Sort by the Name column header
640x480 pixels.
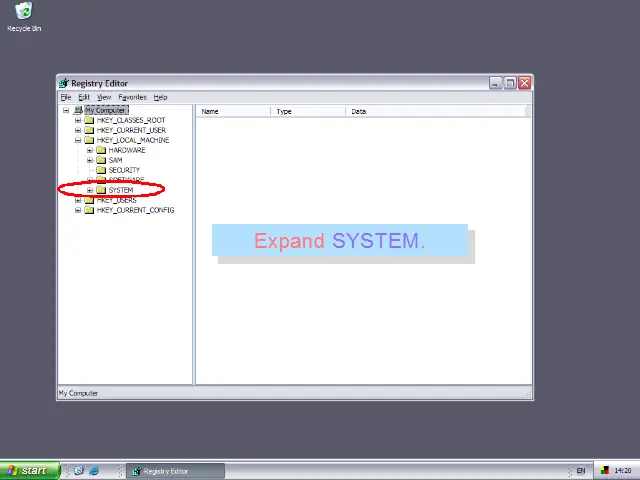(233, 111)
